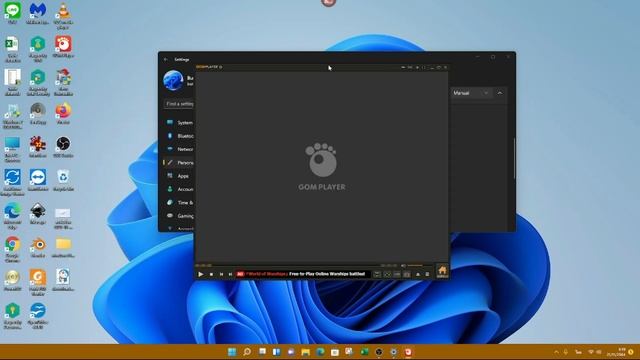The image size is (640, 360).
Task: Open the LINE desktop shortcut
Action: tap(13, 13)
